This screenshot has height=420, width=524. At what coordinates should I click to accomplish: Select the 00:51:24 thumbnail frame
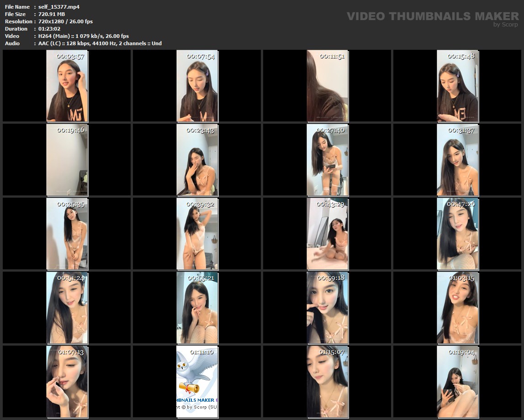point(67,308)
